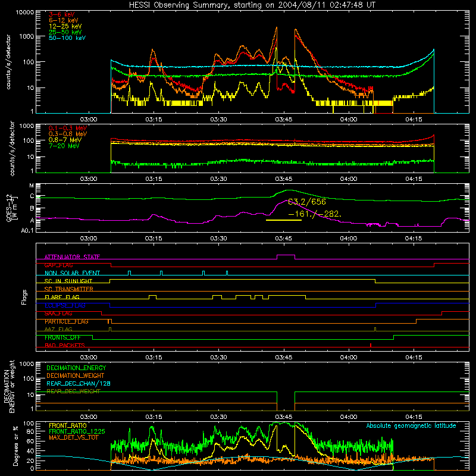476x476 pixels.
Task: Click the green FRONT_RATIO_1225 legend label
Action: 77,431
